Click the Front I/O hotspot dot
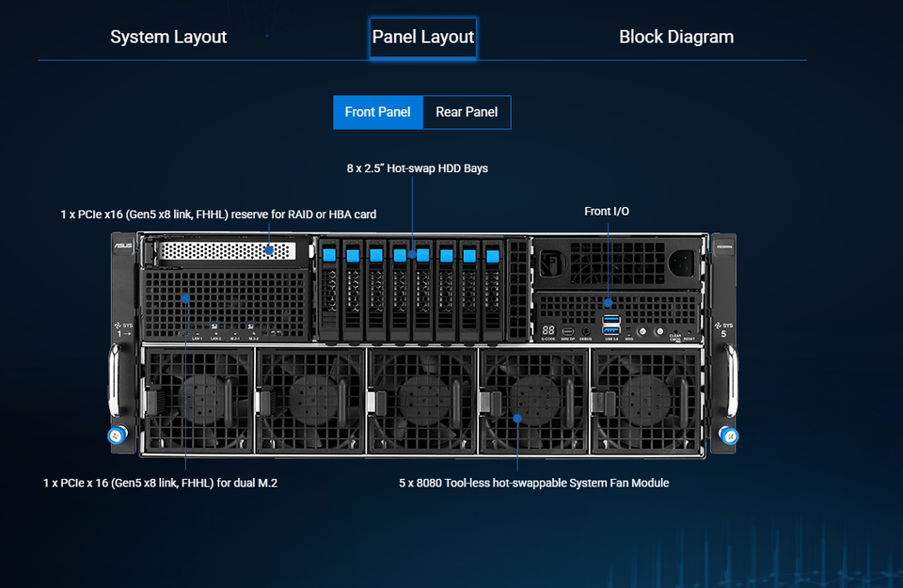The image size is (903, 588). [609, 302]
